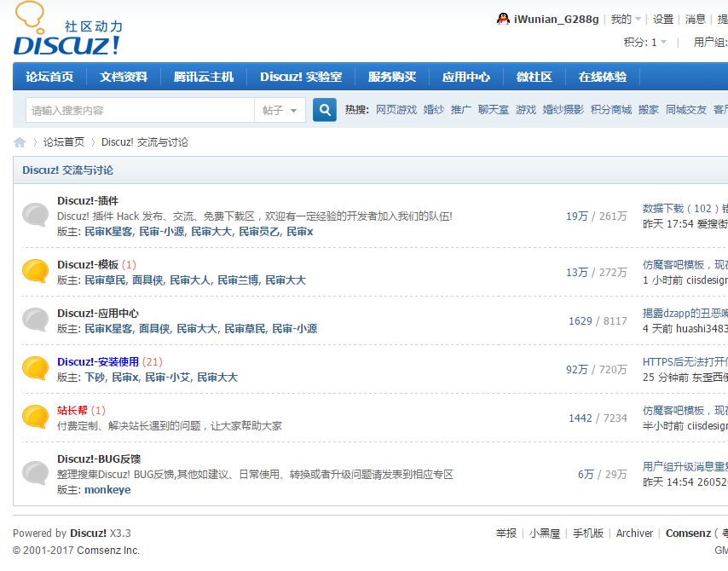Click 小黑屋 in the footer

coord(545,534)
